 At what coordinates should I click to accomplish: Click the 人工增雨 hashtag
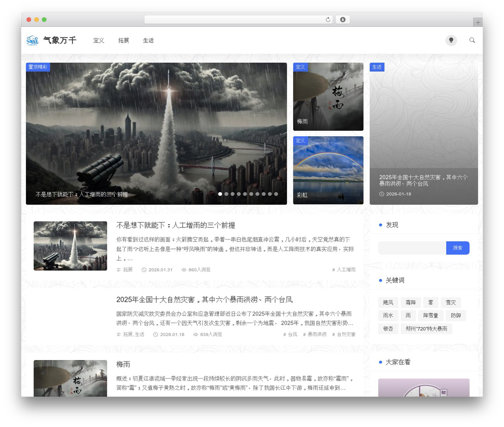tap(344, 270)
